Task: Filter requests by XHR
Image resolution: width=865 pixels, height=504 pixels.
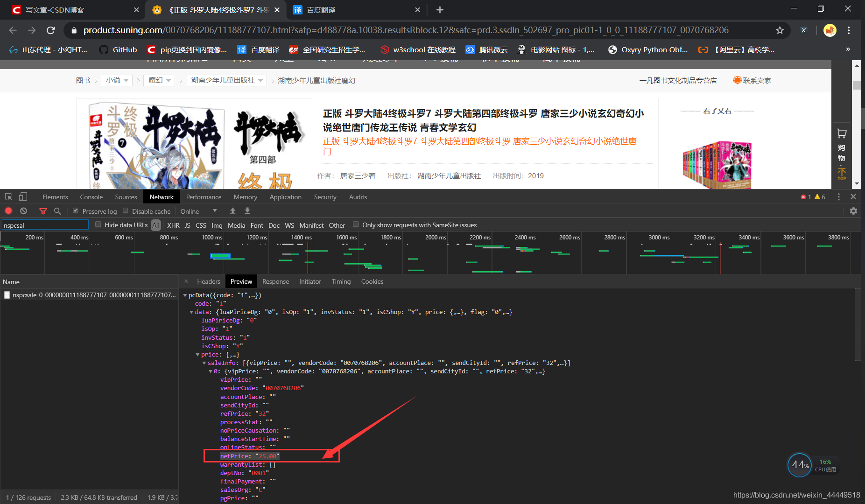Action: 173,225
